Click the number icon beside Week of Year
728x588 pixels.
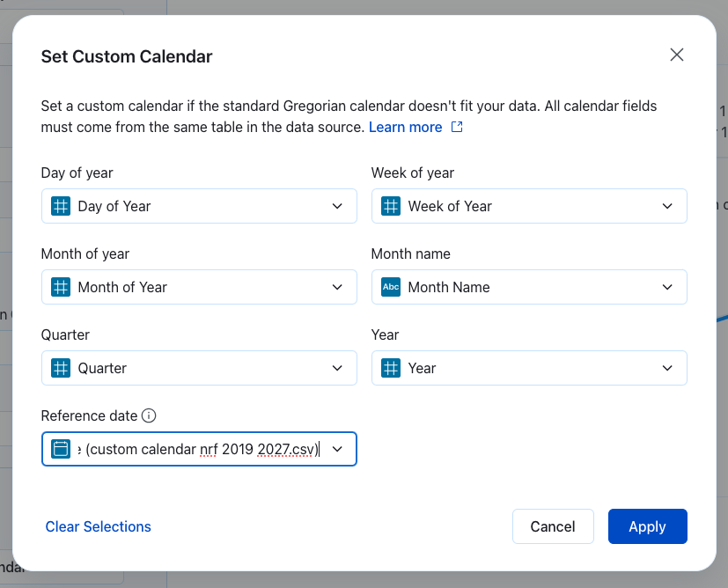tap(391, 206)
